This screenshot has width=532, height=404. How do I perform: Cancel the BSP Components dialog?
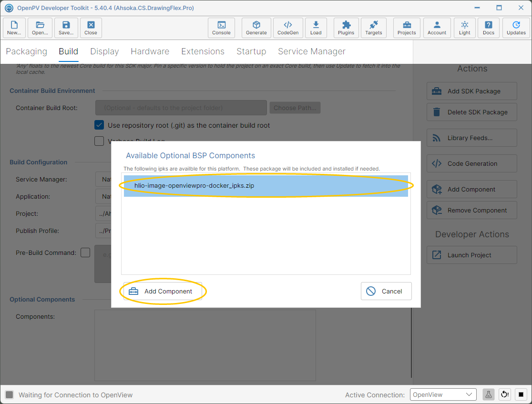pyautogui.click(x=386, y=291)
